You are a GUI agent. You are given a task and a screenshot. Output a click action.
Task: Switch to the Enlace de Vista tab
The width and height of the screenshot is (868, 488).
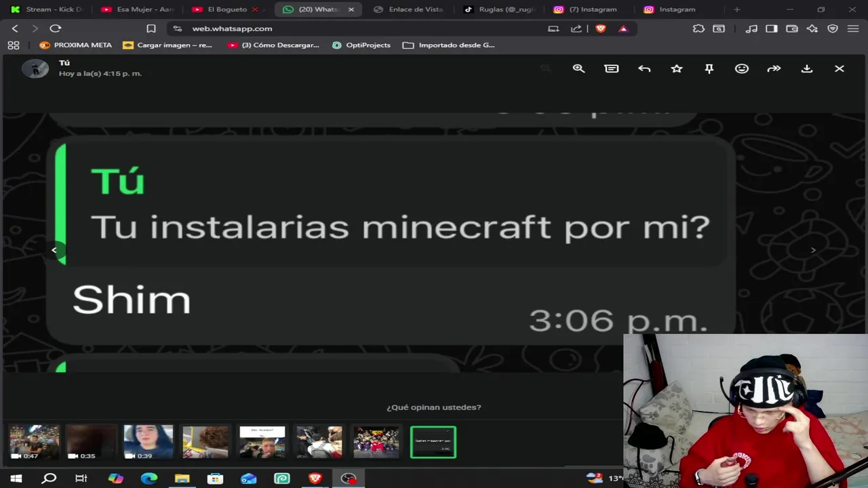click(409, 9)
